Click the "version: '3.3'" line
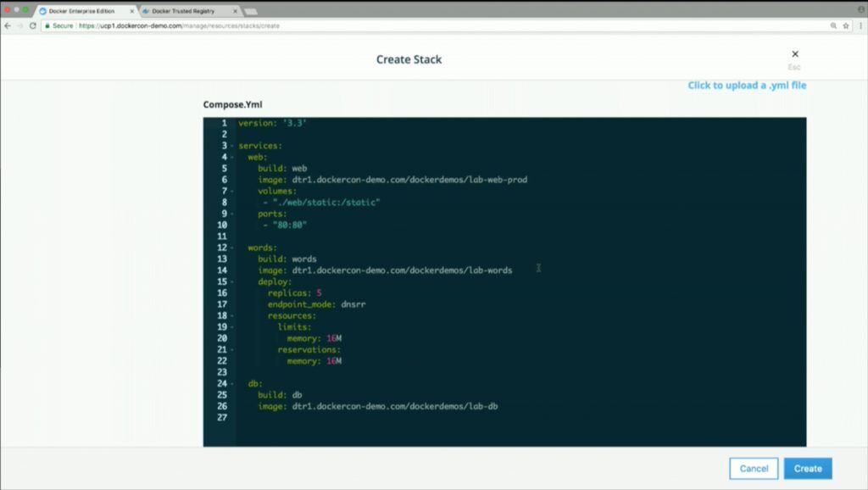Viewport: 868px width, 490px height. click(x=272, y=123)
